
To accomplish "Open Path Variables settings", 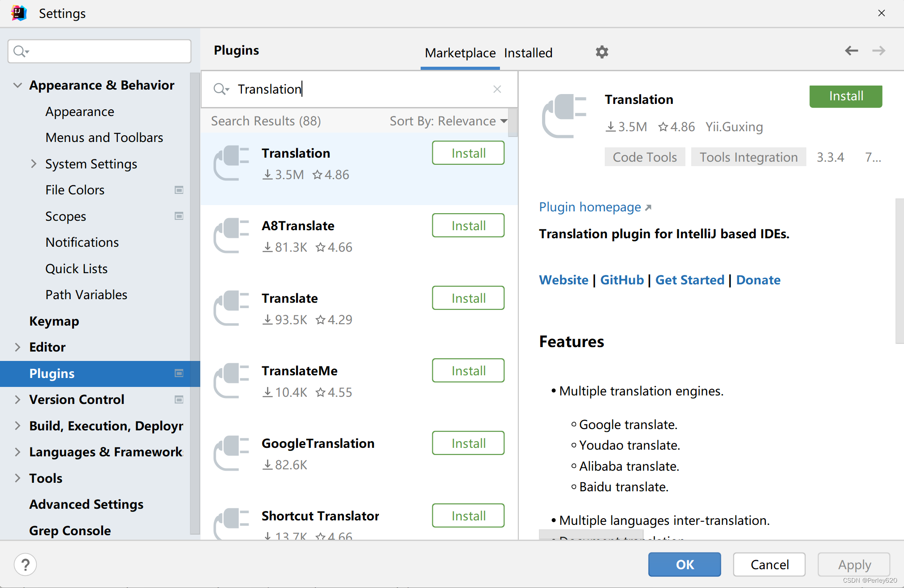I will coord(86,295).
